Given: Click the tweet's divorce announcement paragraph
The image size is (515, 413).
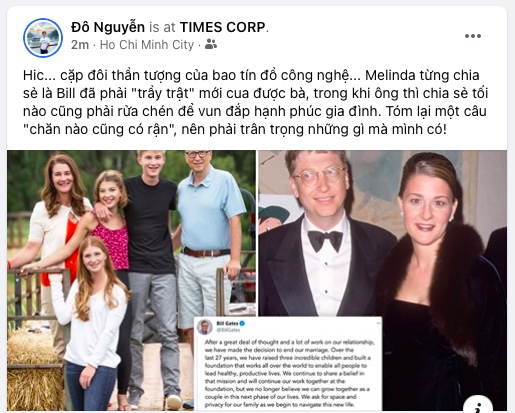Looking at the screenshot, I should [x=288, y=373].
